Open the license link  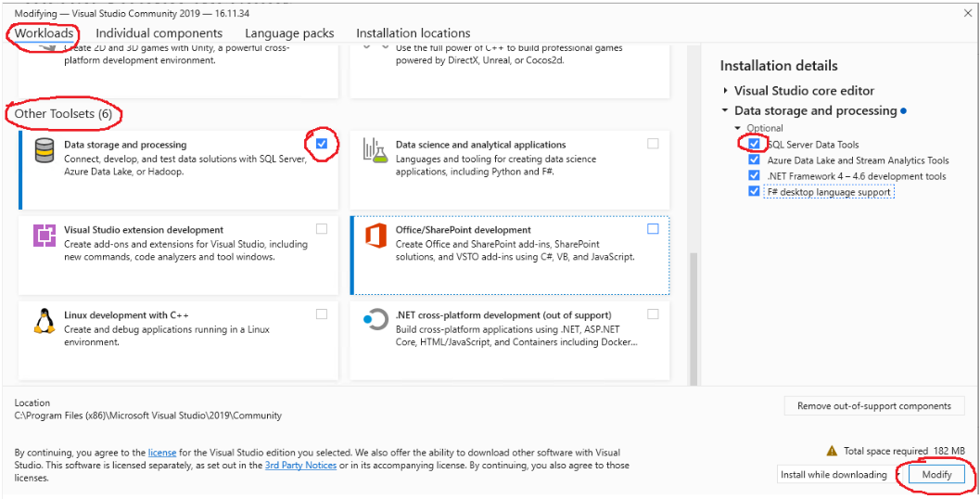coord(162,452)
